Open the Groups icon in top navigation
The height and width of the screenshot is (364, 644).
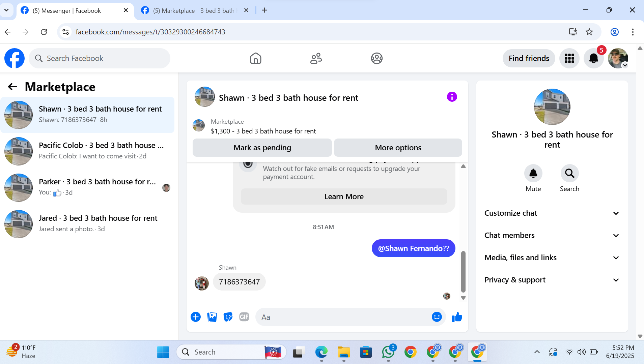point(377,58)
